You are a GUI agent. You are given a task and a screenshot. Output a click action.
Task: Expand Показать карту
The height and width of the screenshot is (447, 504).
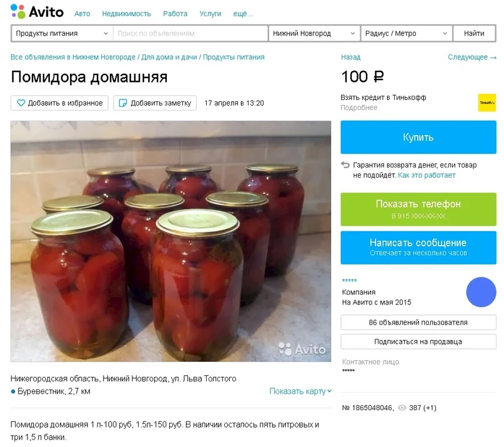click(x=300, y=391)
